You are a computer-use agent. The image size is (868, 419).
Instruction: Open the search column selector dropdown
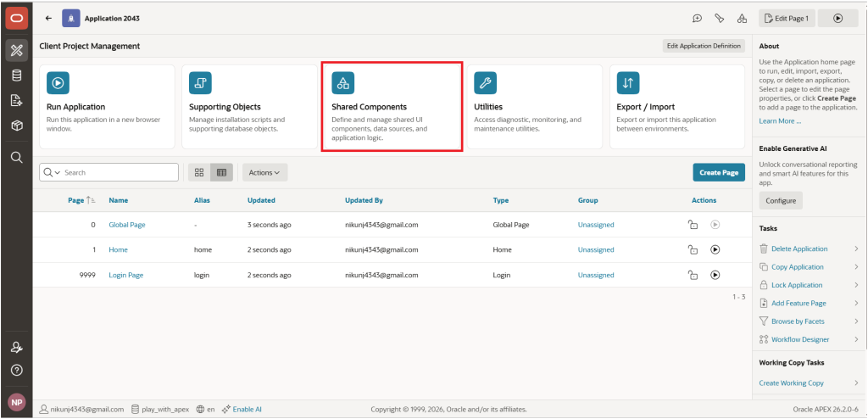51,172
